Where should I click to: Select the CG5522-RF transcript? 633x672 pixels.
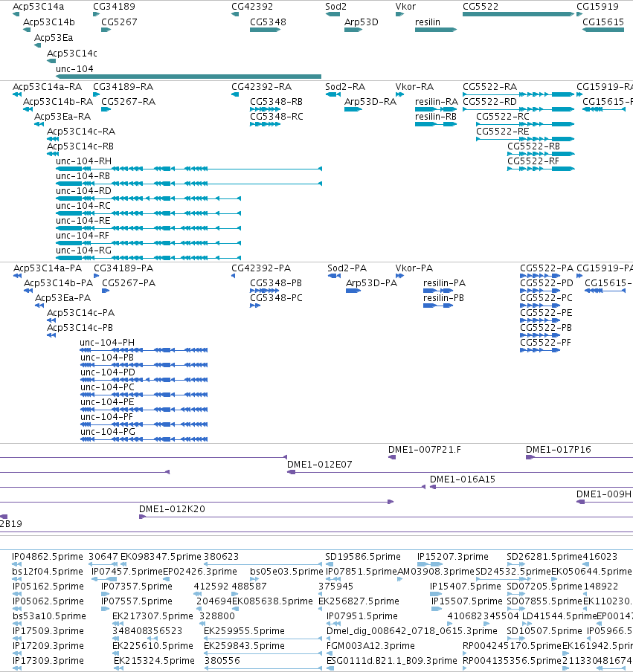pos(541,169)
